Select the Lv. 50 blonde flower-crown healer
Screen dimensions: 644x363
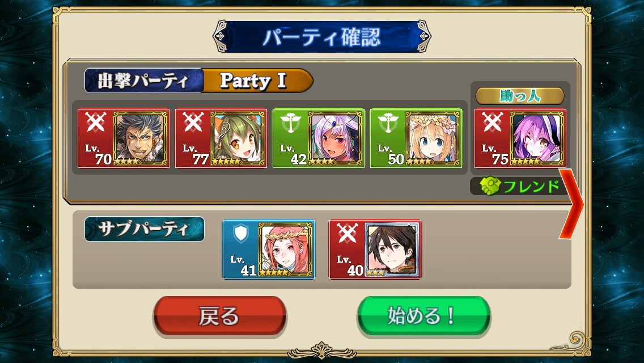pos(416,138)
